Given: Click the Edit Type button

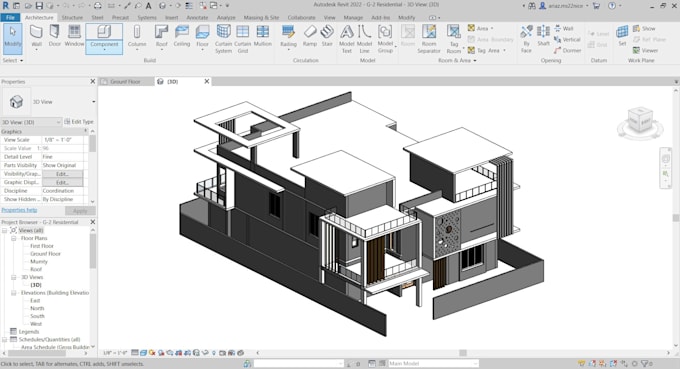Looking at the screenshot, I should 79,122.
